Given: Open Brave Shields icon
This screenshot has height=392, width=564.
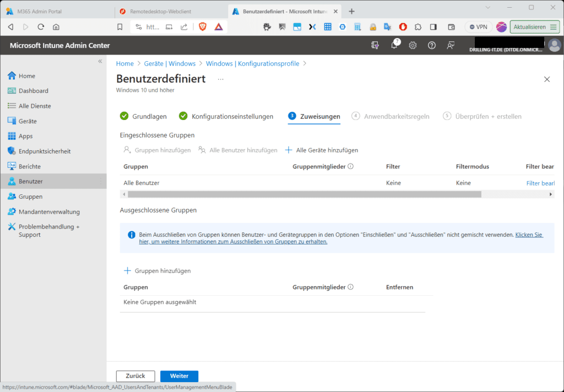Looking at the screenshot, I should (x=203, y=26).
